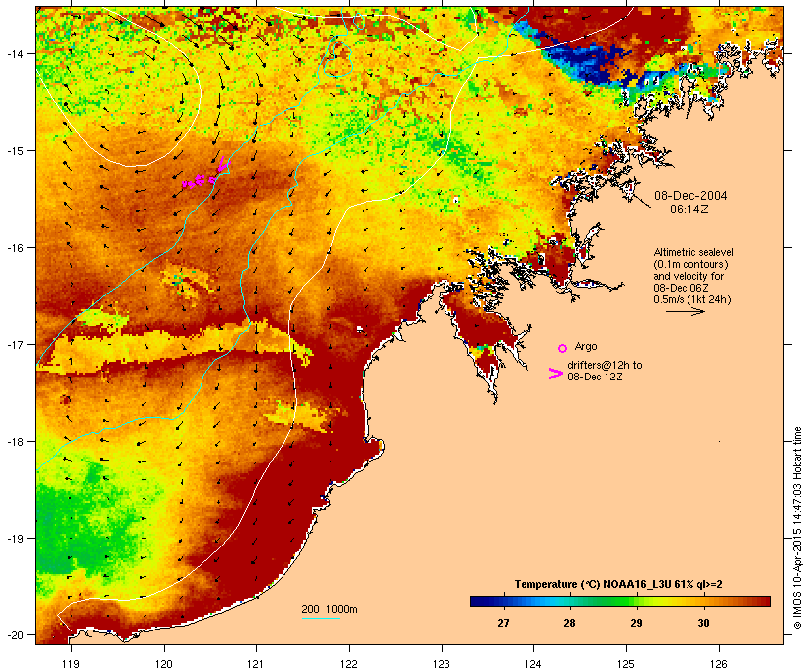Click the -16 latitude axis label

tap(14, 248)
